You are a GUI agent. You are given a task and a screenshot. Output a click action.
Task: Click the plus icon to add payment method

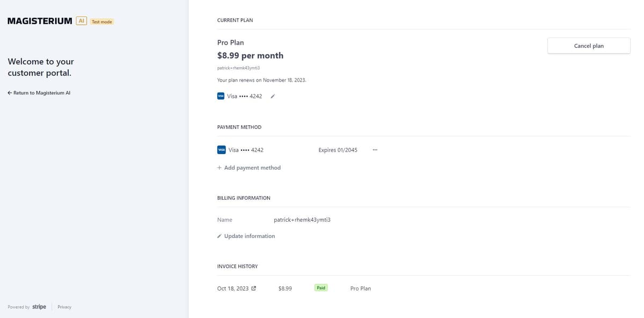219,168
